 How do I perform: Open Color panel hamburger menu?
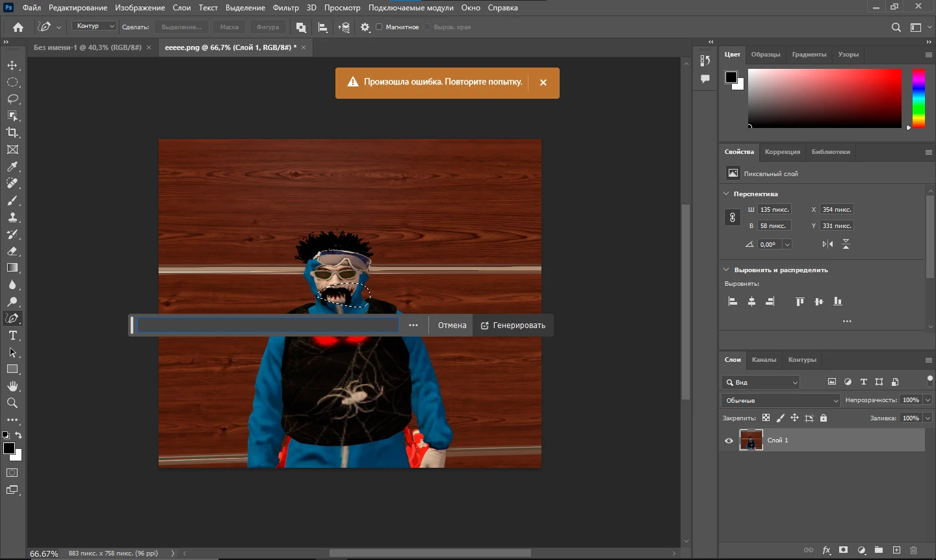pyautogui.click(x=928, y=55)
